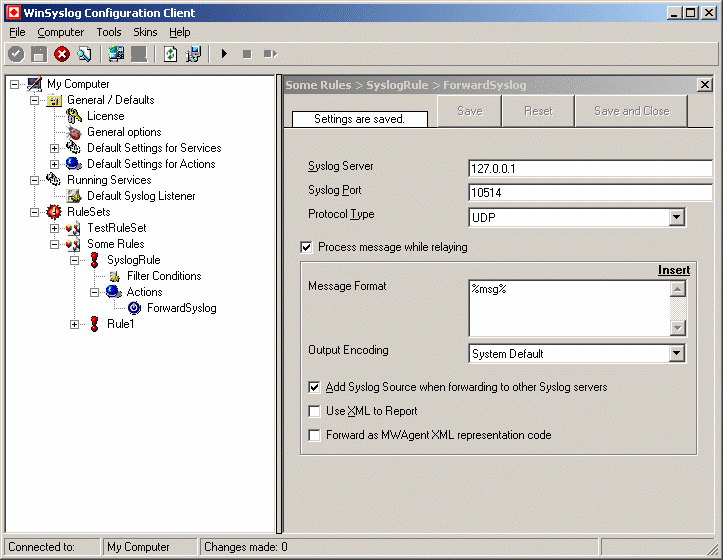Collapse the Actions node under SyslogRule

click(x=95, y=292)
